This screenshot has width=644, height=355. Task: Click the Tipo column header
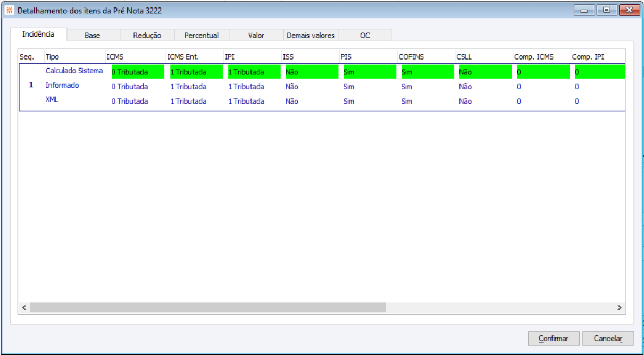74,57
